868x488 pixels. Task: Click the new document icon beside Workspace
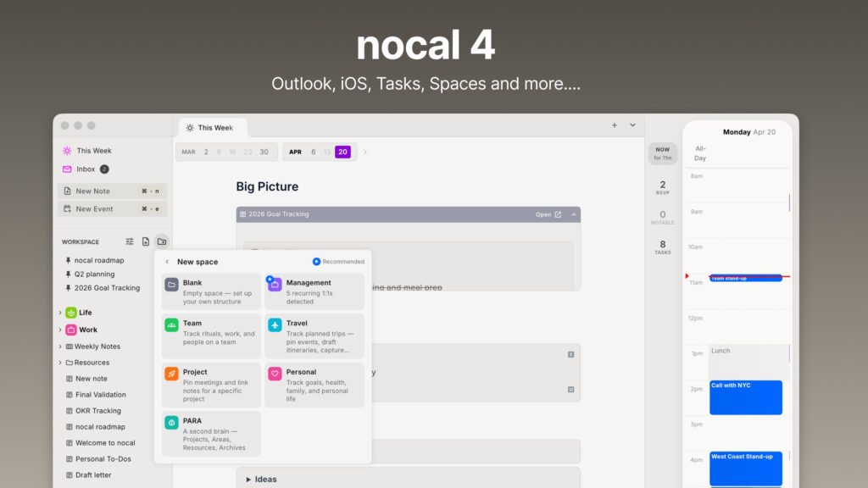(146, 241)
